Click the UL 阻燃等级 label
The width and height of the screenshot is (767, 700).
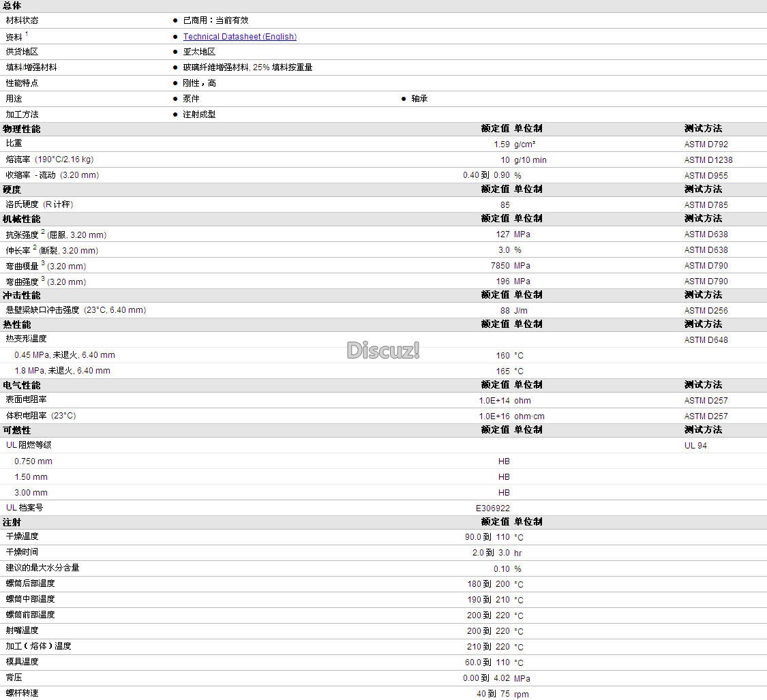click(29, 445)
